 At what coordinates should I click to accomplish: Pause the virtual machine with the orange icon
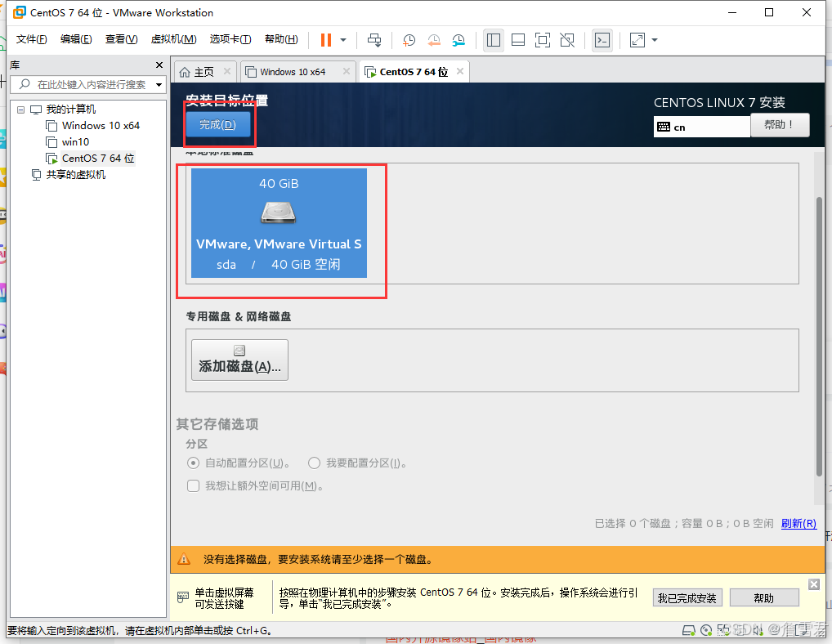point(326,40)
